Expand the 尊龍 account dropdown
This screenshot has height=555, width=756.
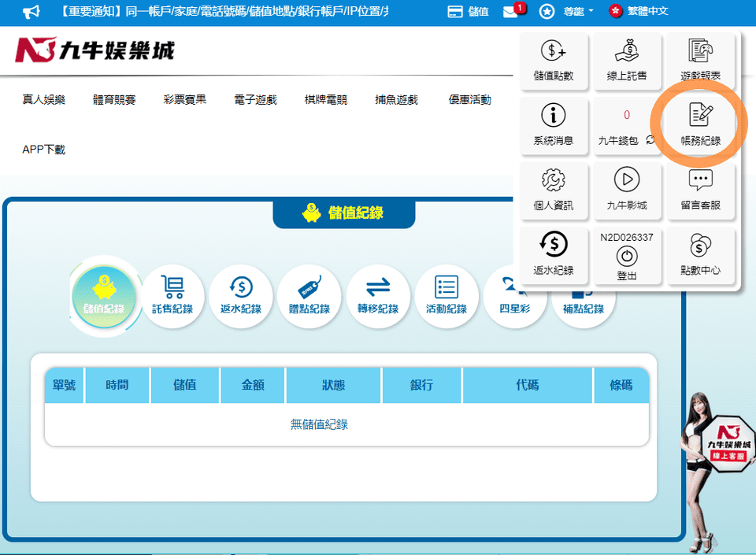567,12
